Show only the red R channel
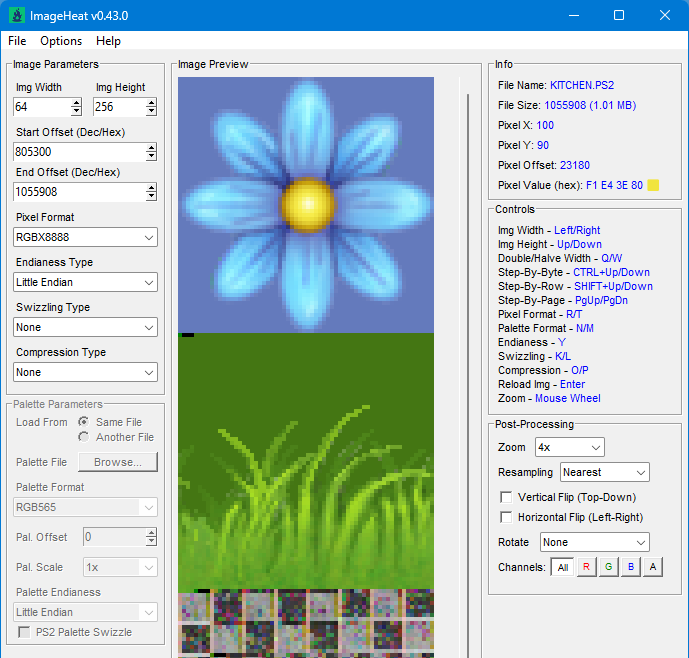The height and width of the screenshot is (658, 689). pyautogui.click(x=586, y=567)
